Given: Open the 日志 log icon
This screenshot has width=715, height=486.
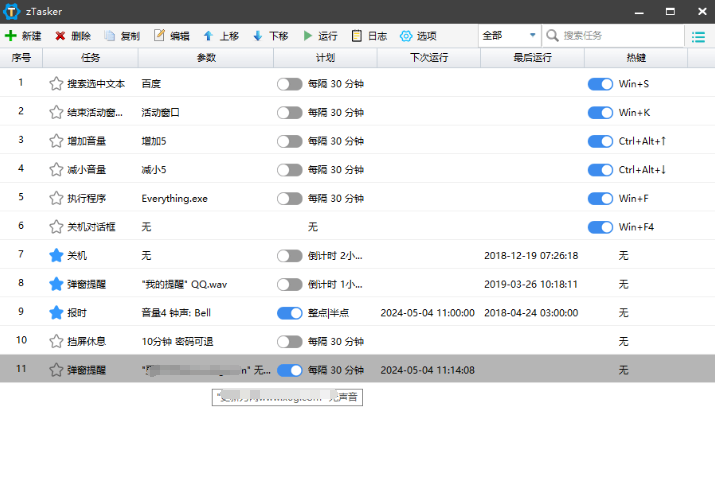Looking at the screenshot, I should tap(357, 35).
